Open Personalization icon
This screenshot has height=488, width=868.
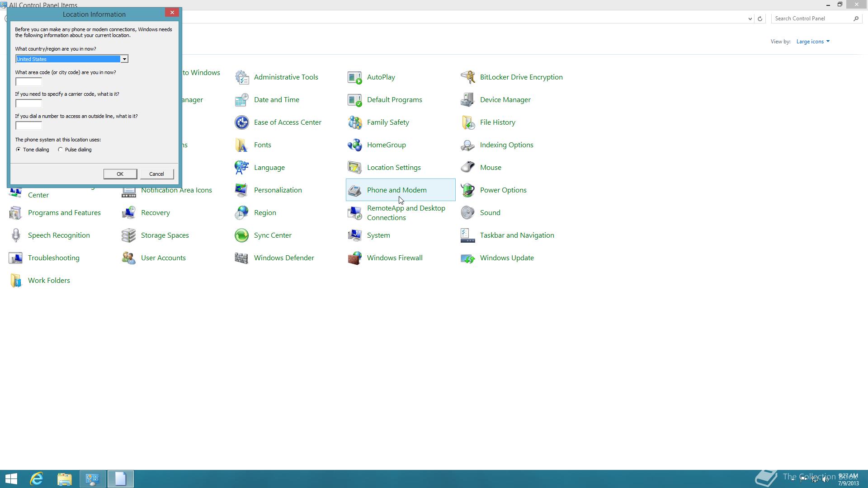(x=242, y=190)
